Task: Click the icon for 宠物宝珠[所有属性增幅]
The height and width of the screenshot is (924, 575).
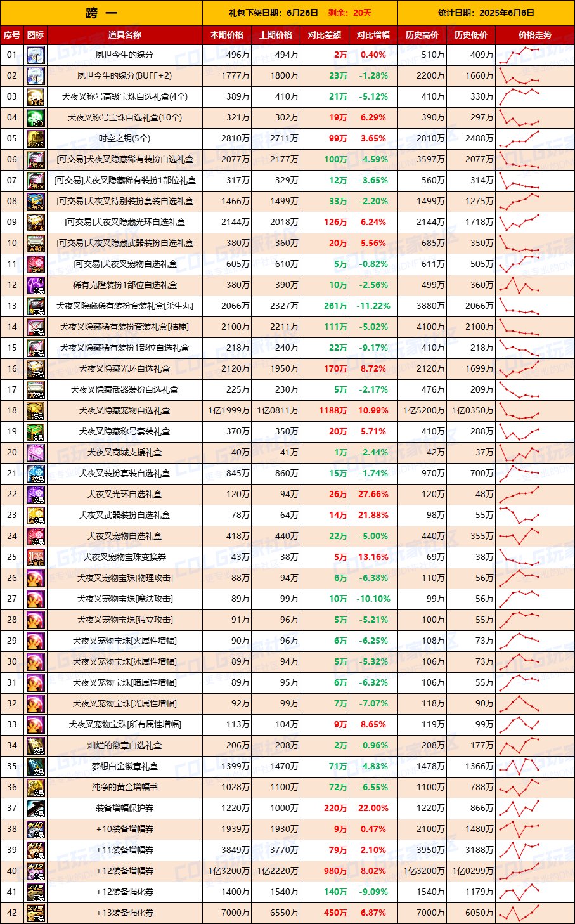Action: pyautogui.click(x=36, y=725)
